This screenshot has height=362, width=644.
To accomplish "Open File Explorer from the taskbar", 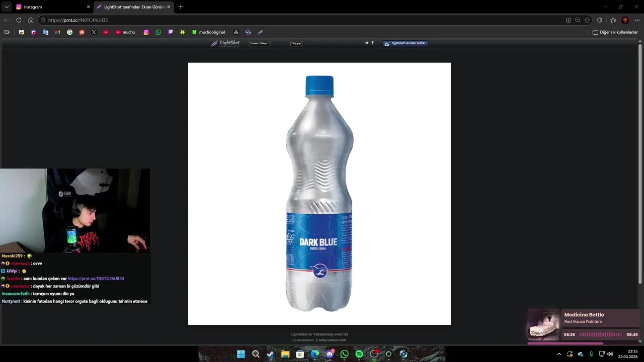I will (285, 354).
